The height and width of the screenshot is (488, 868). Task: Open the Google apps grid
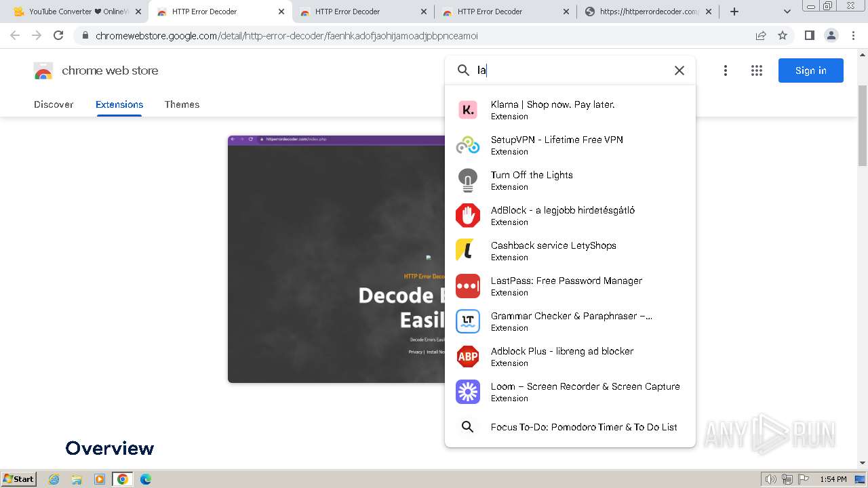click(757, 70)
